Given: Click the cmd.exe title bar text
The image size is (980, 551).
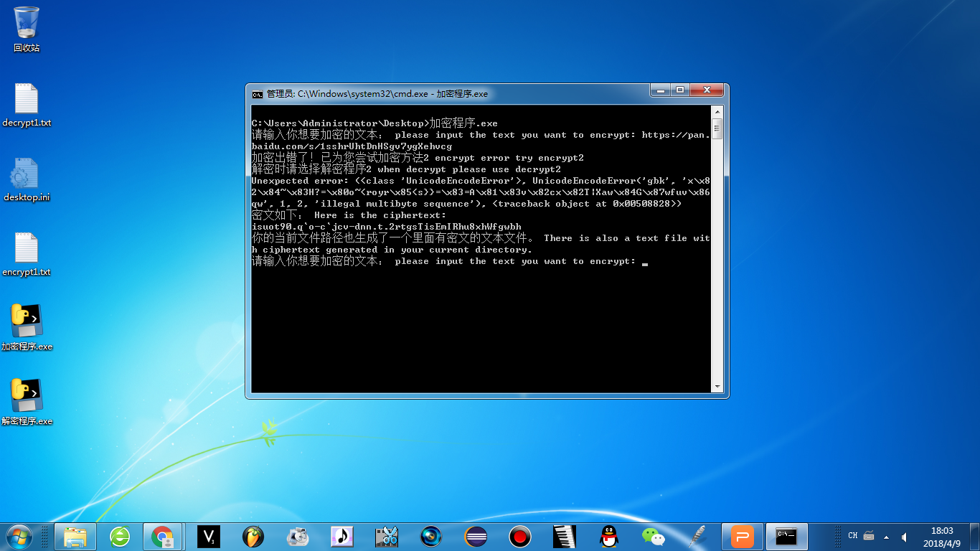Looking at the screenshot, I should tap(377, 93).
